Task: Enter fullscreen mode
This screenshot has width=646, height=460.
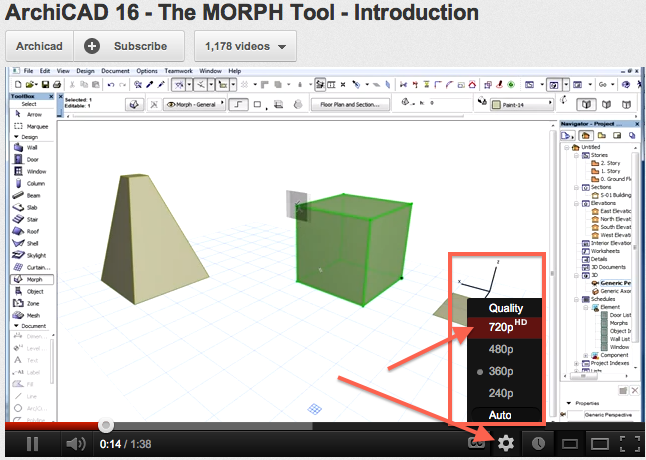Action: point(630,444)
